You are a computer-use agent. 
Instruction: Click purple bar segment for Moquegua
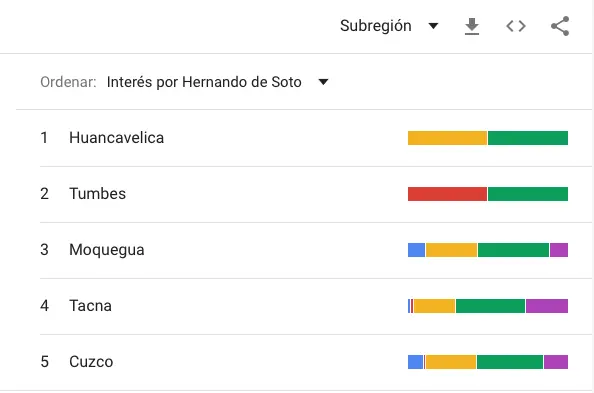click(x=559, y=250)
